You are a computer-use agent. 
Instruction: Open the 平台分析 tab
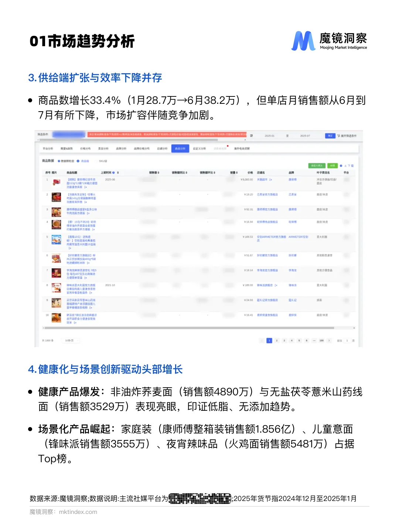tap(48, 149)
